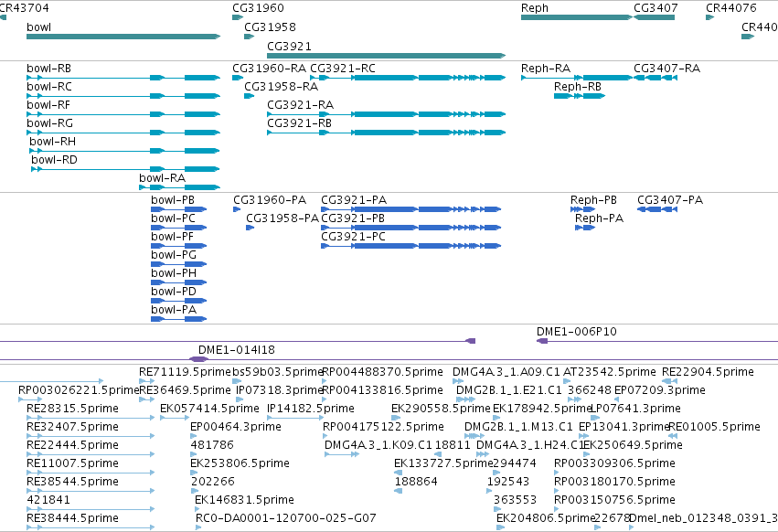Open the CG3921-RC transcript label
The image size is (778, 532).
(x=343, y=69)
